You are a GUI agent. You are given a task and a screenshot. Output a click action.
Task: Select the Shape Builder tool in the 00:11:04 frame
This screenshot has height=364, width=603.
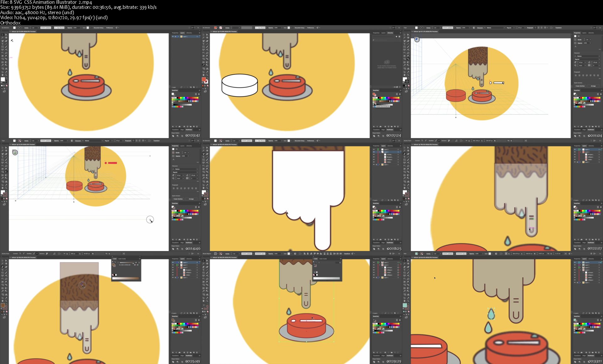point(405,59)
